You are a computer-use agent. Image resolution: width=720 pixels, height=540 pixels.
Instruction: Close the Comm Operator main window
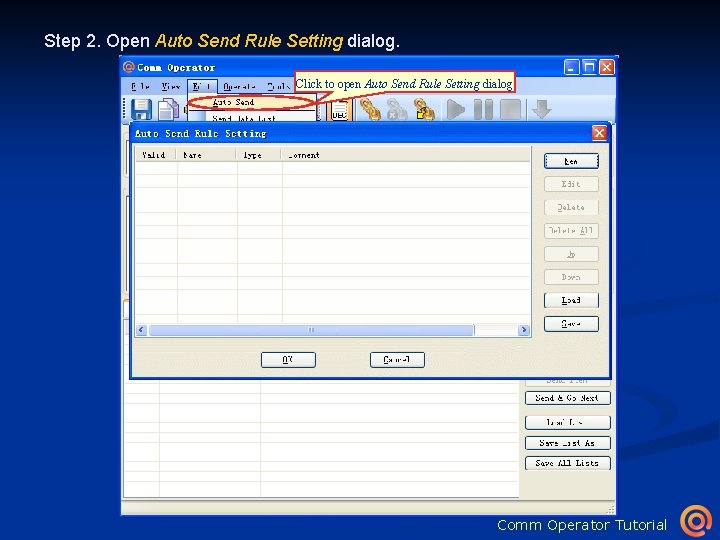(607, 68)
